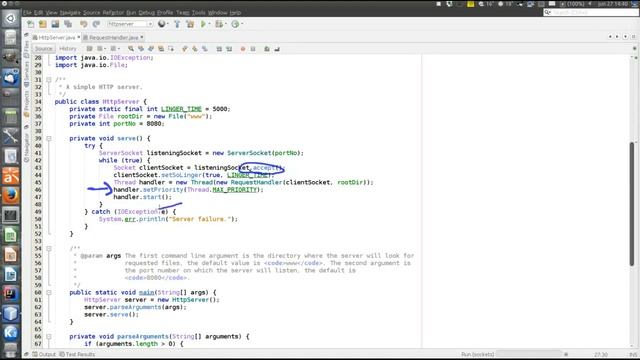Click the Stop Macro Recording icon
This screenshot has height=360, width=640.
253,49
